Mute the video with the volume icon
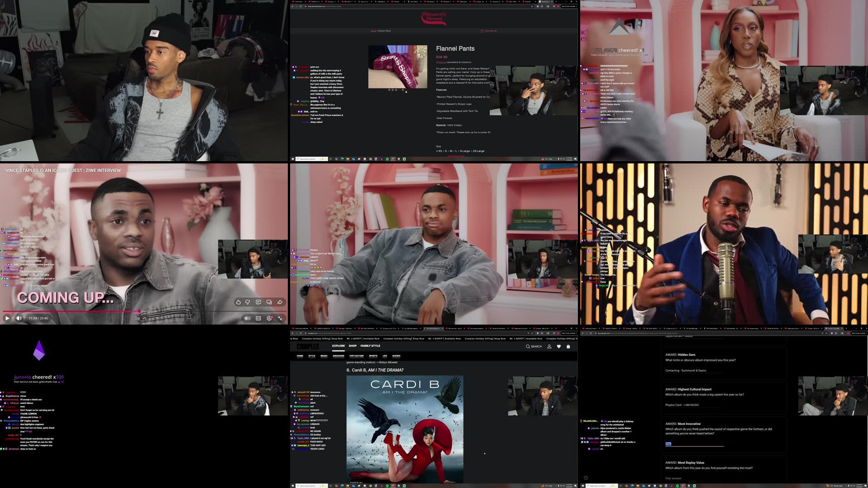This screenshot has width=868, height=488. coord(18,318)
